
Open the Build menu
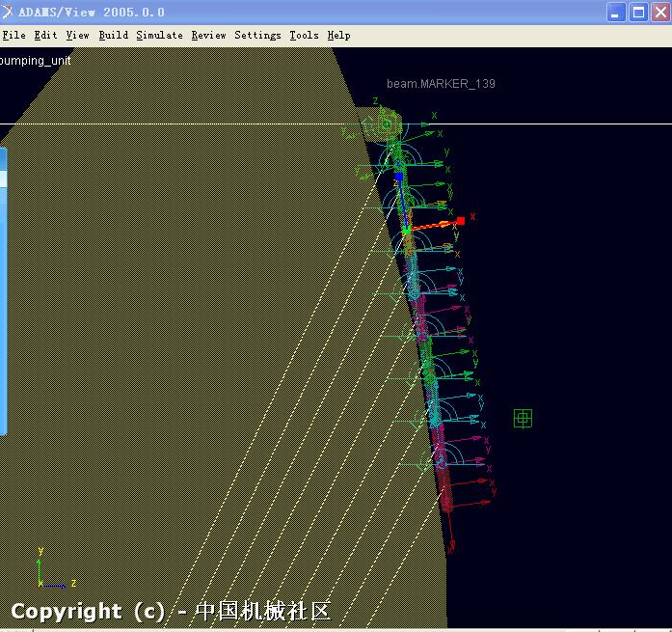(113, 35)
